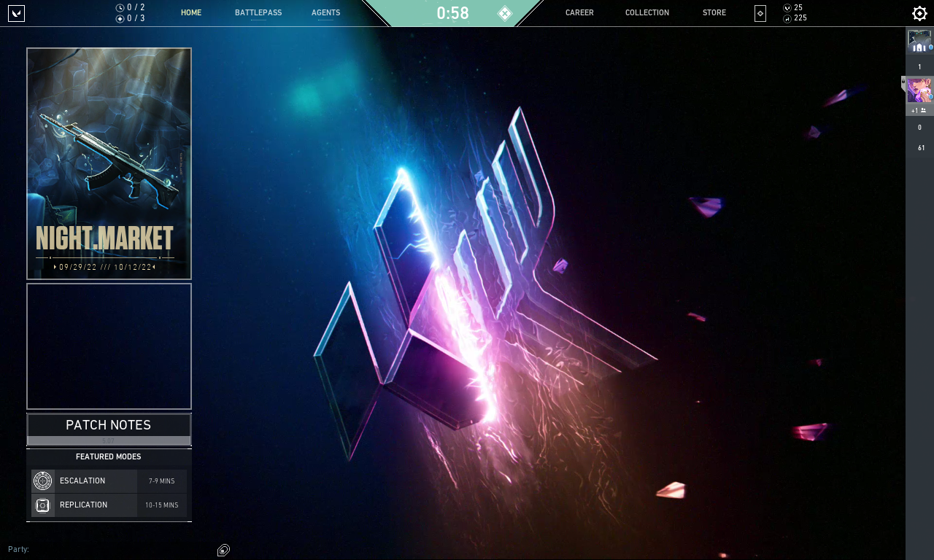934x560 pixels.
Task: Click the 0:58 match timer
Action: [x=452, y=13]
